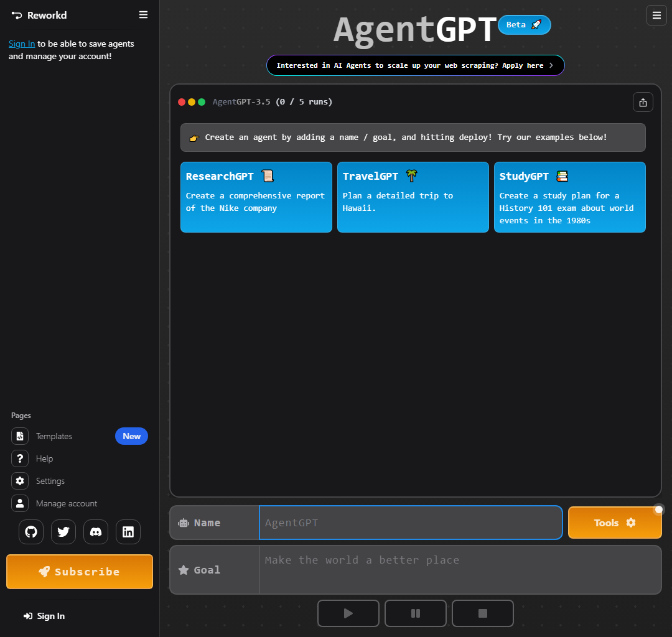Open Templates page in sidebar
This screenshot has width=672, height=637.
click(x=54, y=436)
